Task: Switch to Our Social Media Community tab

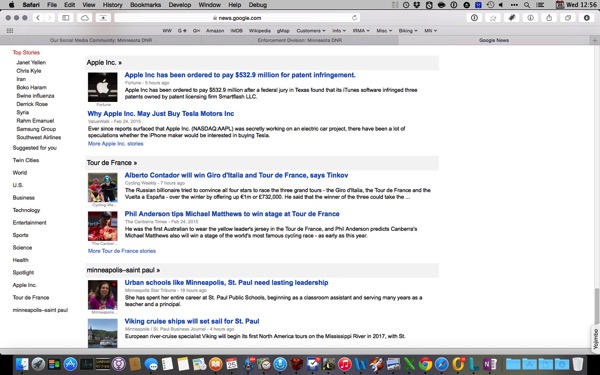Action: point(101,40)
